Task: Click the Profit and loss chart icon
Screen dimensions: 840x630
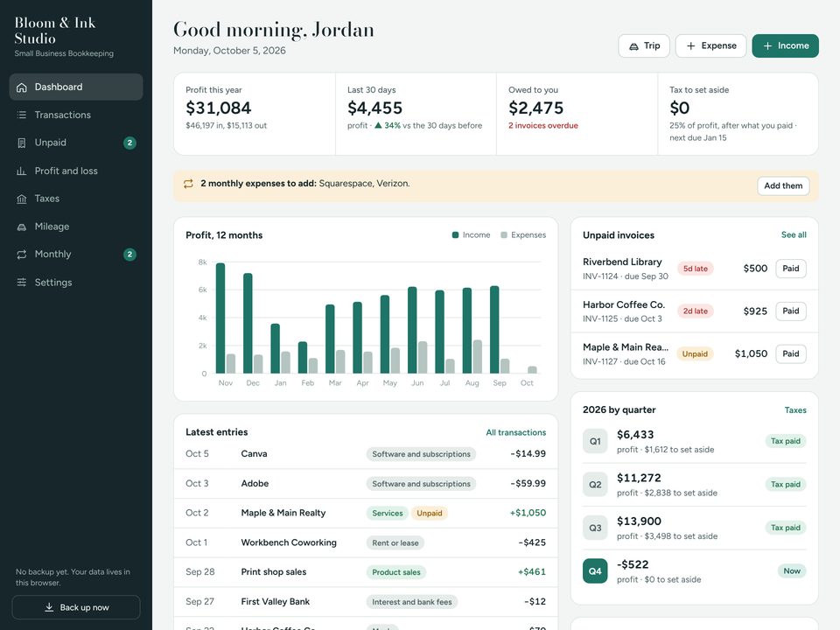Action: (21, 171)
